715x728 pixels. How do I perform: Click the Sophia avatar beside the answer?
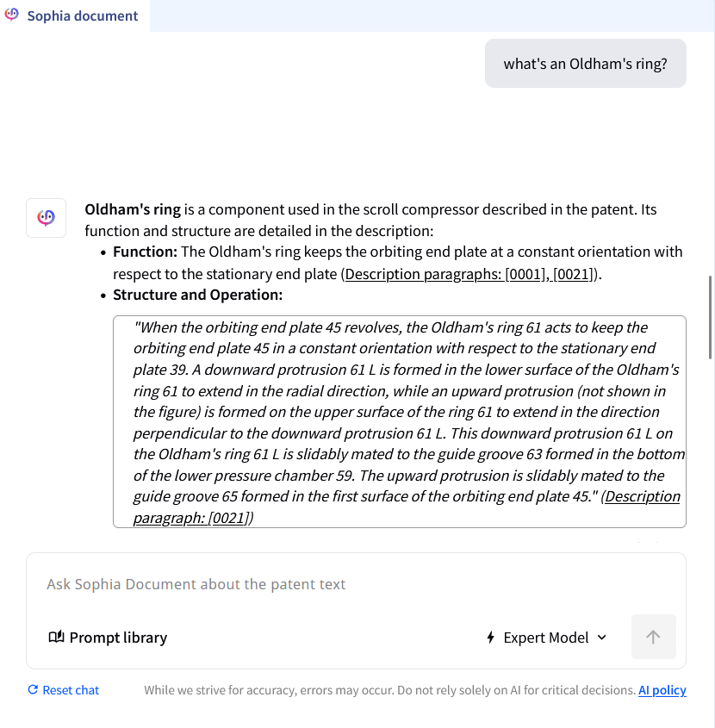47,218
